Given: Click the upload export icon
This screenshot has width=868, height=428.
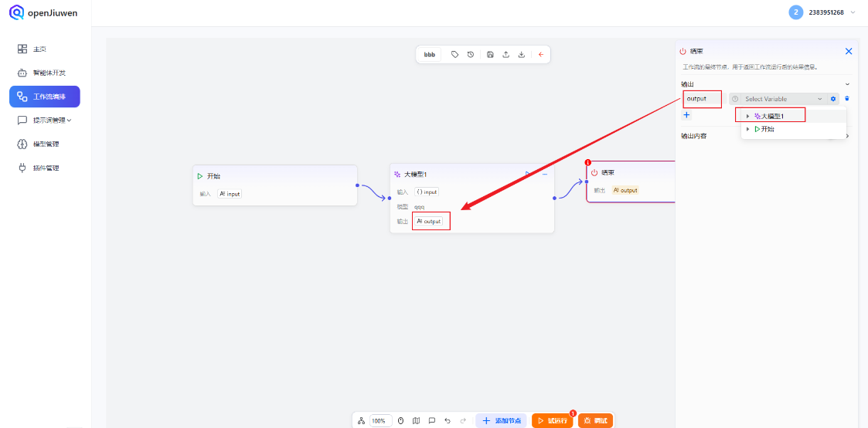Looking at the screenshot, I should [505, 55].
